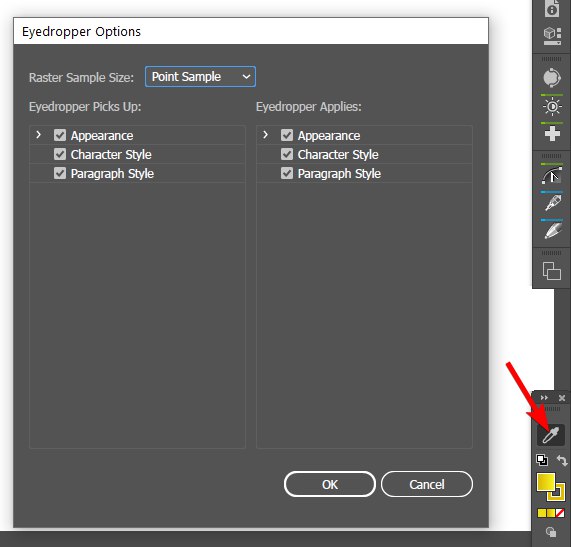The width and height of the screenshot is (571, 547).
Task: Uncheck Appearance under Eyedropper Picks Up
Action: [x=60, y=135]
